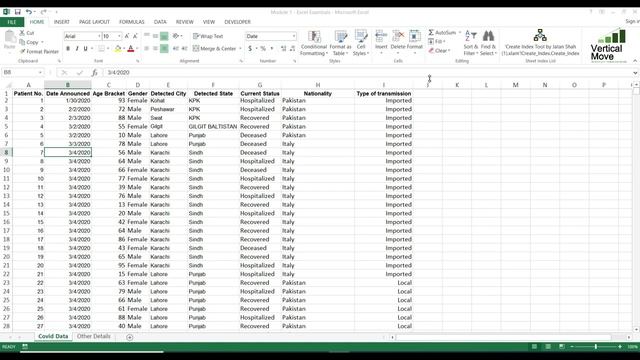Open Find & Select menu

point(488,42)
